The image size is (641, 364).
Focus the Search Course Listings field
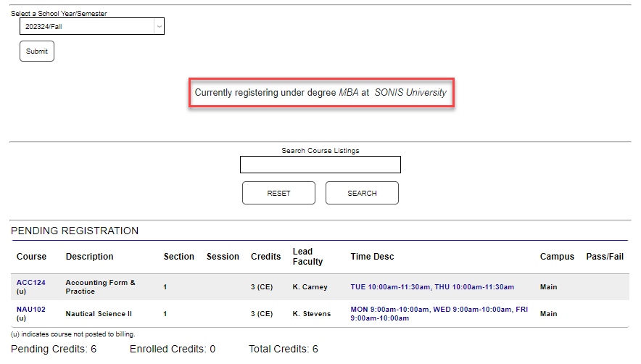[x=320, y=165]
